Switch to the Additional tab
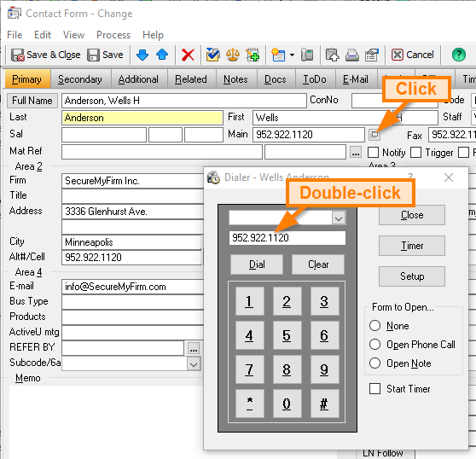The image size is (476, 459). (139, 79)
